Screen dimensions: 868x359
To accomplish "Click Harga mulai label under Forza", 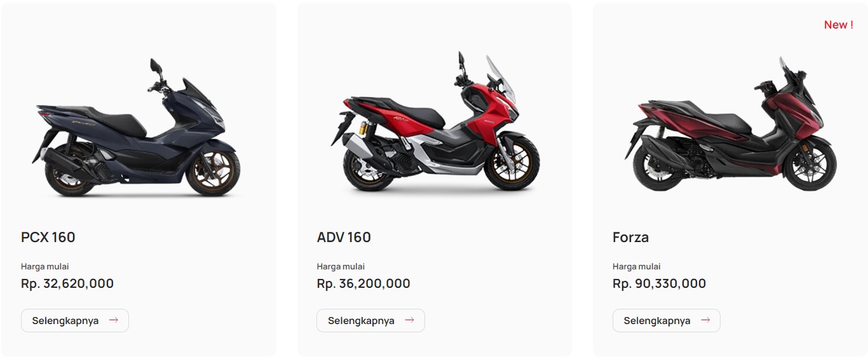I will click(x=637, y=266).
